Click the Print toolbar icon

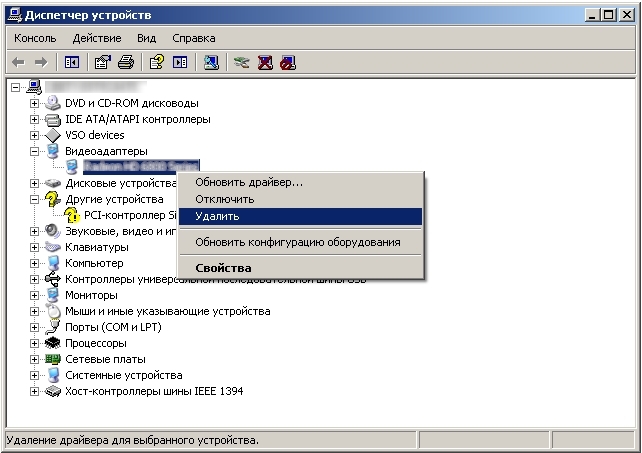click(126, 63)
